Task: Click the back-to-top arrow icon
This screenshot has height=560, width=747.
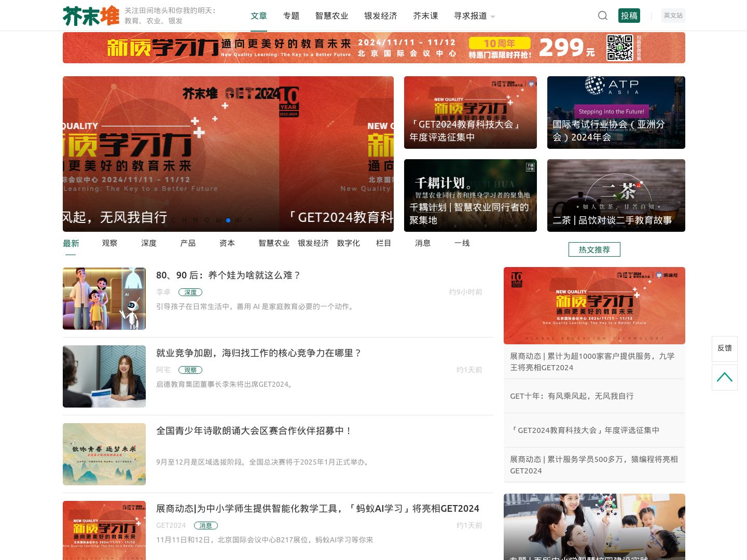Action: (725, 377)
